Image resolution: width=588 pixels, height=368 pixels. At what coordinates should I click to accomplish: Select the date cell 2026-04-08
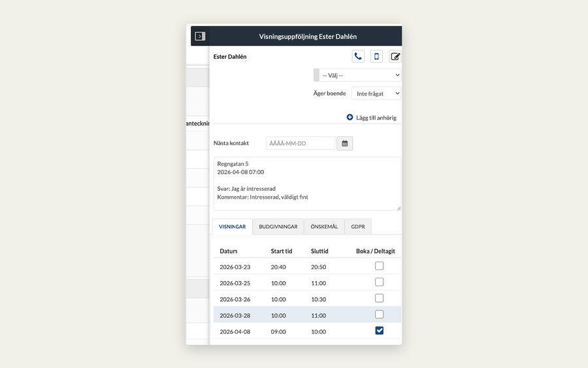[235, 331]
